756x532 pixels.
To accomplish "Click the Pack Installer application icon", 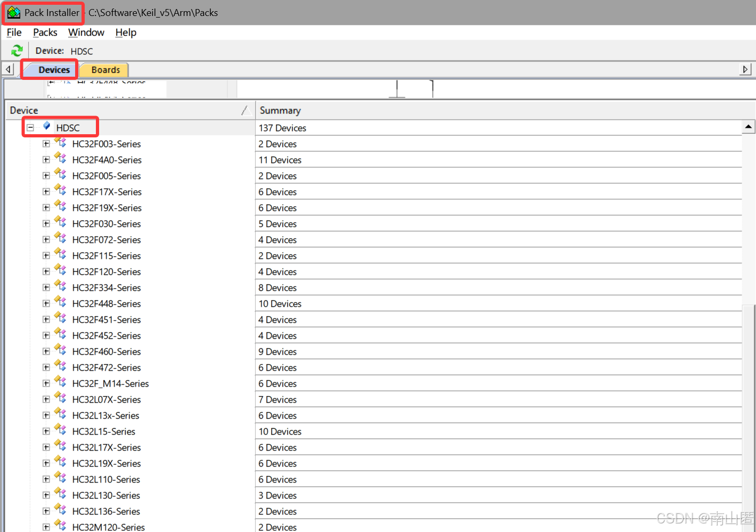I will [x=14, y=12].
